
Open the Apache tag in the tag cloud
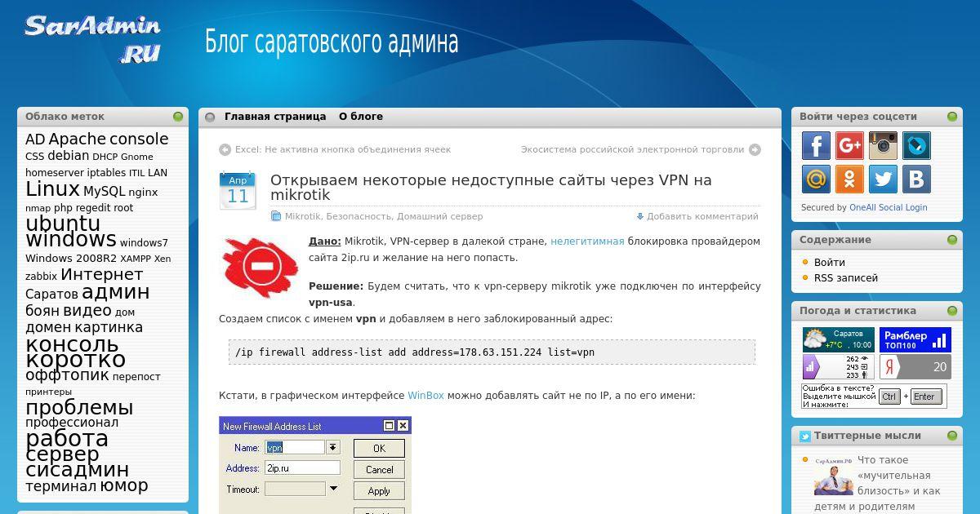pos(77,140)
